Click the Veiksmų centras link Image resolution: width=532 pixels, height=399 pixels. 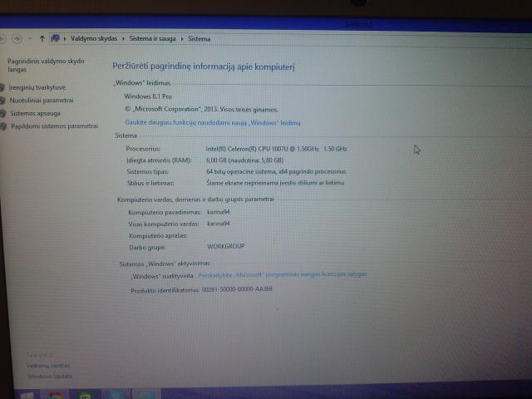click(47, 366)
